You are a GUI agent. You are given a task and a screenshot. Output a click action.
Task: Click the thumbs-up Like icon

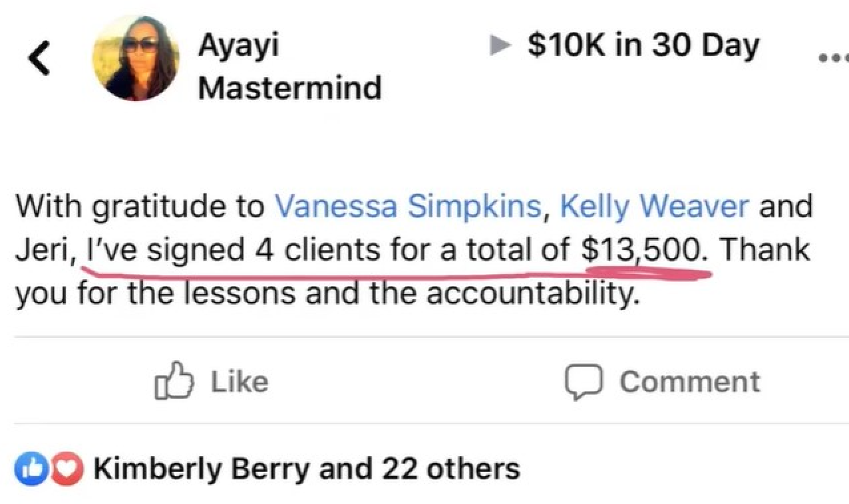[x=174, y=382]
